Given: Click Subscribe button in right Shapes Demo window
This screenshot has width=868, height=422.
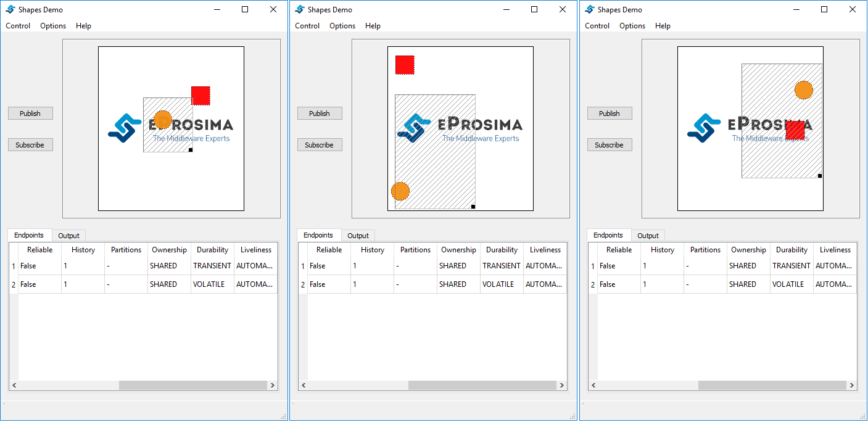Looking at the screenshot, I should [x=610, y=145].
